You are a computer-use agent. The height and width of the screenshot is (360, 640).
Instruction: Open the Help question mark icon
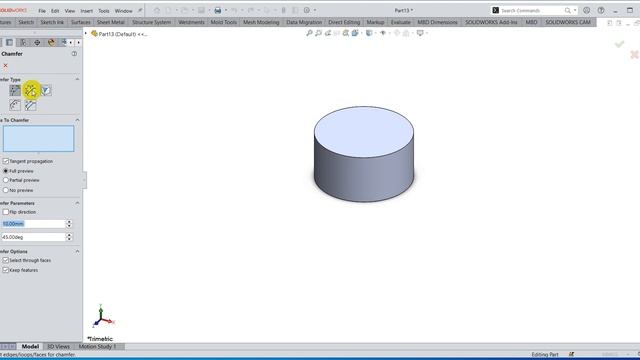(601, 10)
